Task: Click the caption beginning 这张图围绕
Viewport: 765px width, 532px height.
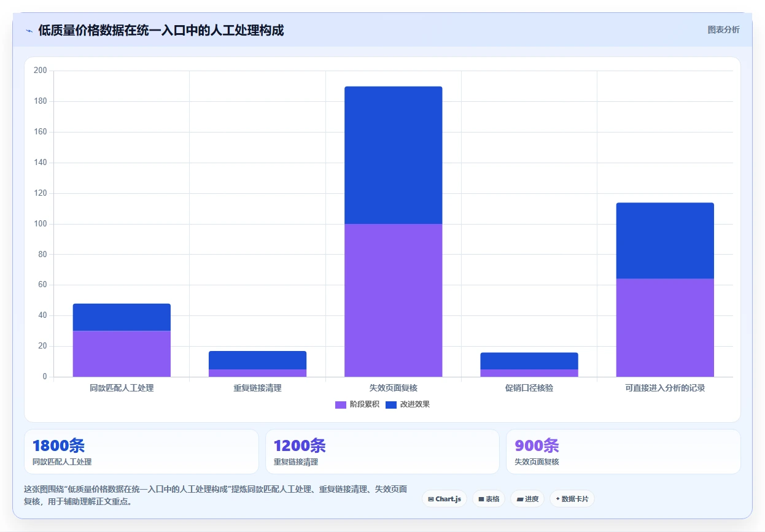Action: tap(215, 495)
